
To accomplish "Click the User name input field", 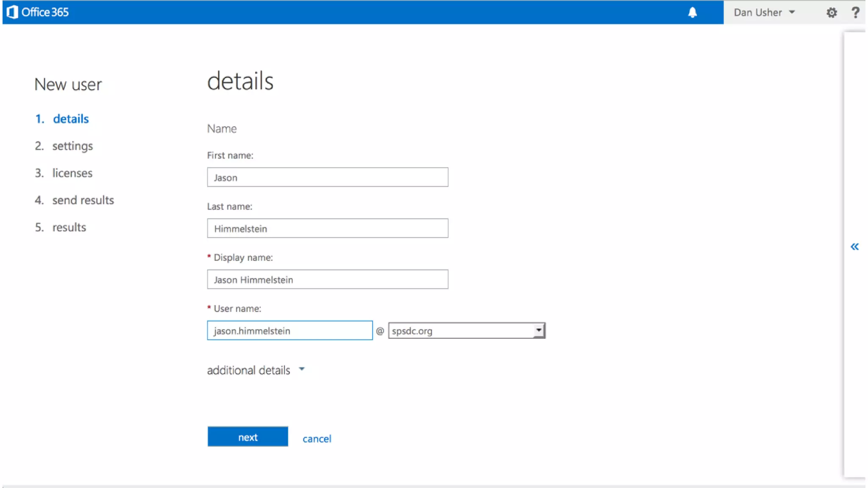I will click(x=289, y=330).
